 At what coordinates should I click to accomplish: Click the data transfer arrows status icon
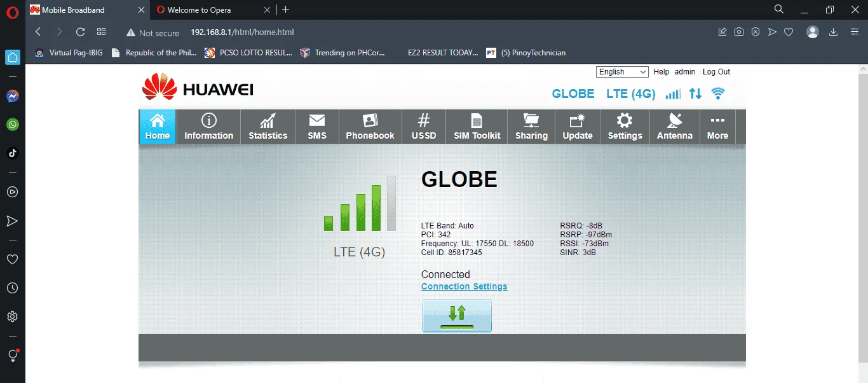[695, 94]
